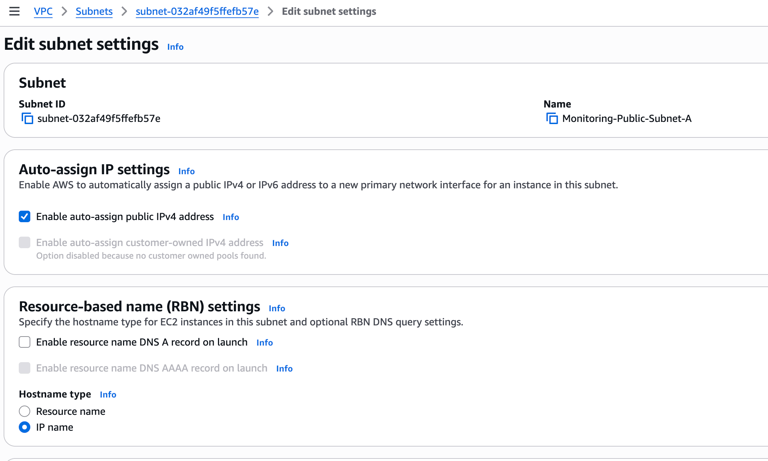This screenshot has height=461, width=768.
Task: Open Info next to Edit subnet settings heading
Action: pyautogui.click(x=175, y=47)
